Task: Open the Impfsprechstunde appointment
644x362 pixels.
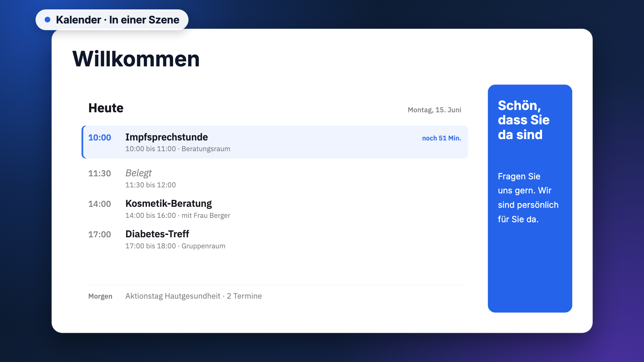Action: click(x=275, y=142)
